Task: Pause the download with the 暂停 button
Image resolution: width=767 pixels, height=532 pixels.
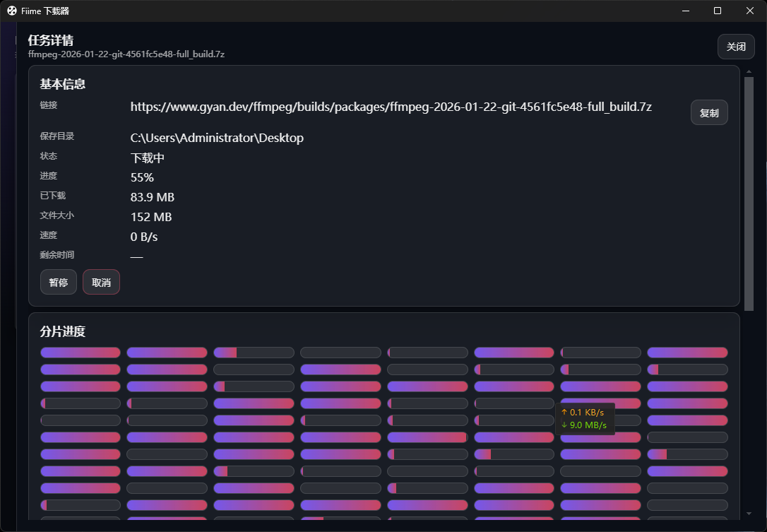Action: click(59, 282)
